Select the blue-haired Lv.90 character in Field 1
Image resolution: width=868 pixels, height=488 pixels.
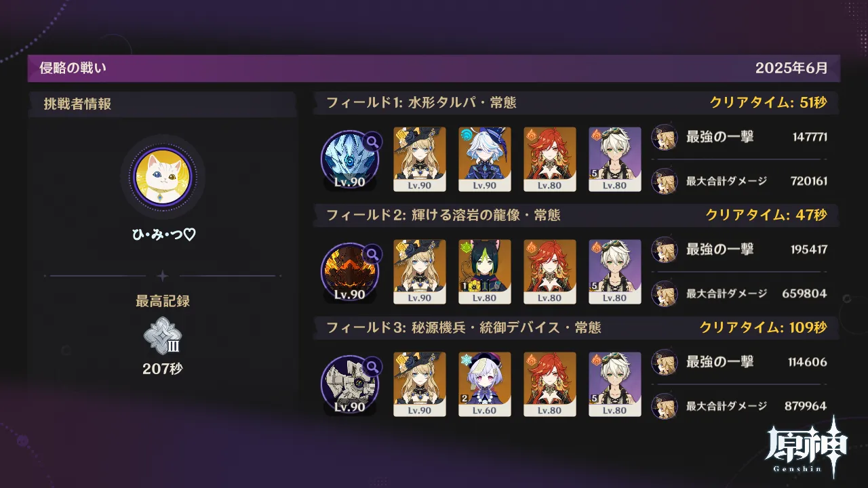[x=485, y=159]
